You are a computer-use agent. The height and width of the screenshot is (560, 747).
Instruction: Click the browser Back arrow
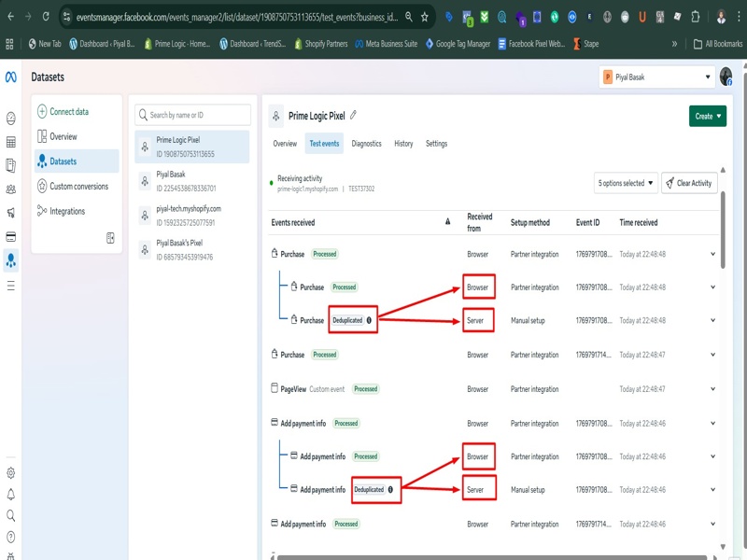pos(10,17)
